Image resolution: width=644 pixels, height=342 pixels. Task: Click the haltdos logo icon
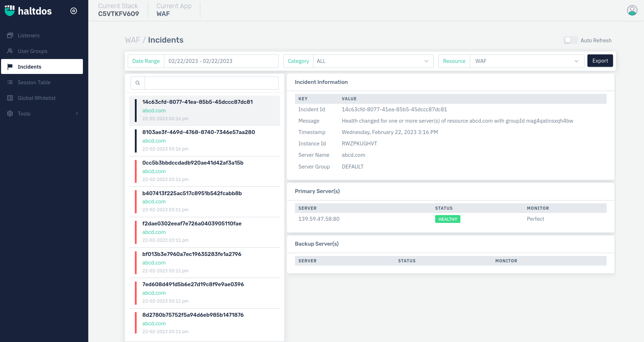pos(10,11)
